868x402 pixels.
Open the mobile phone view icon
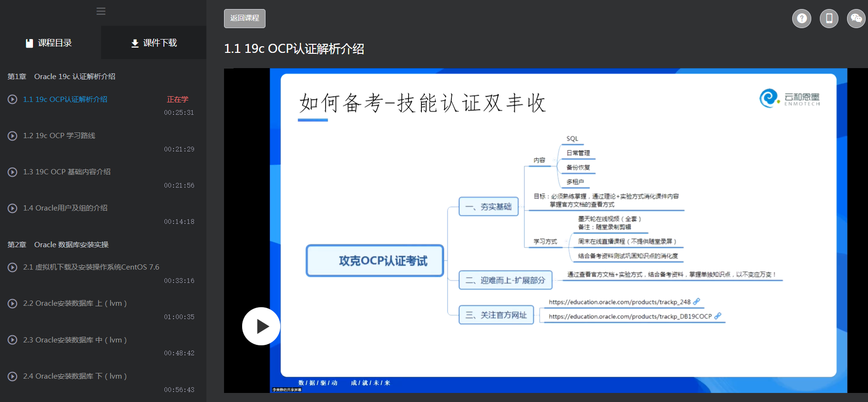[829, 19]
